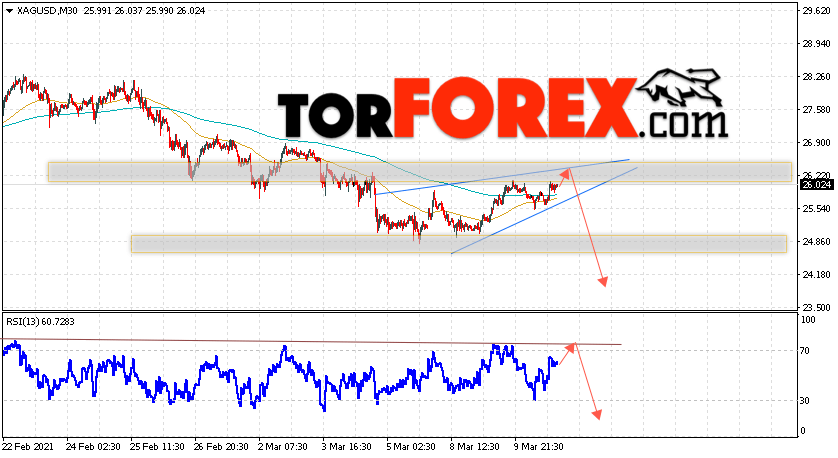Select the RSI(13) 60.7283 indicator label
Viewport: 838px width, 458px height.
[41, 322]
